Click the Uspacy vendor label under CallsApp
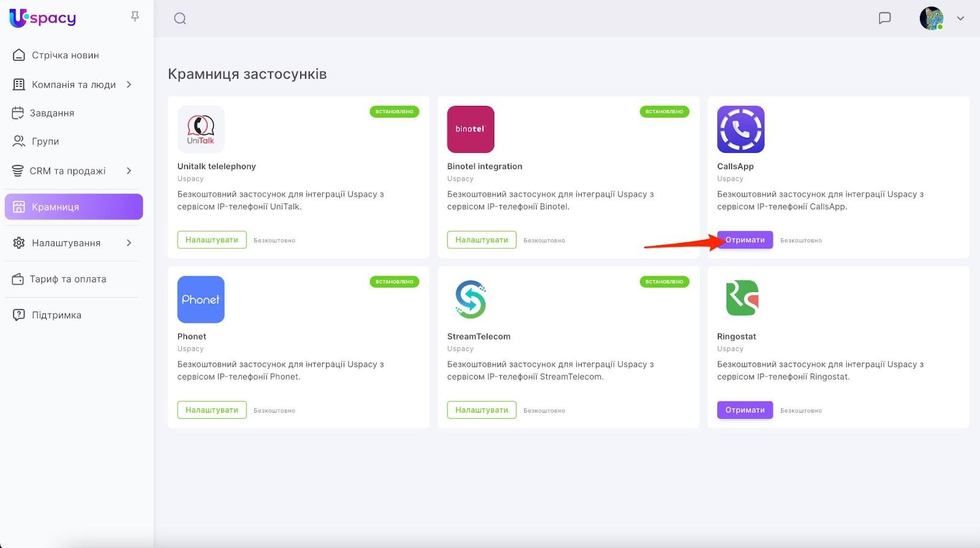Image resolution: width=980 pixels, height=548 pixels. click(730, 179)
